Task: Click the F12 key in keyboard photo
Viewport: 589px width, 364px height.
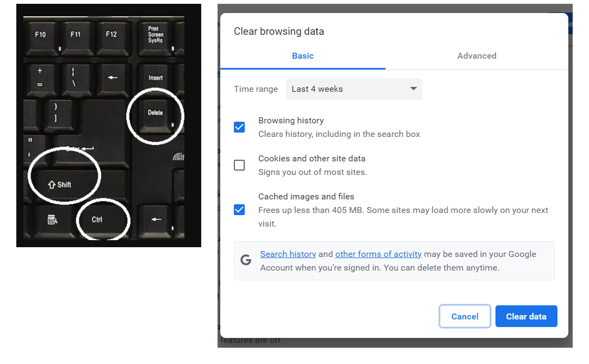Action: [x=111, y=35]
